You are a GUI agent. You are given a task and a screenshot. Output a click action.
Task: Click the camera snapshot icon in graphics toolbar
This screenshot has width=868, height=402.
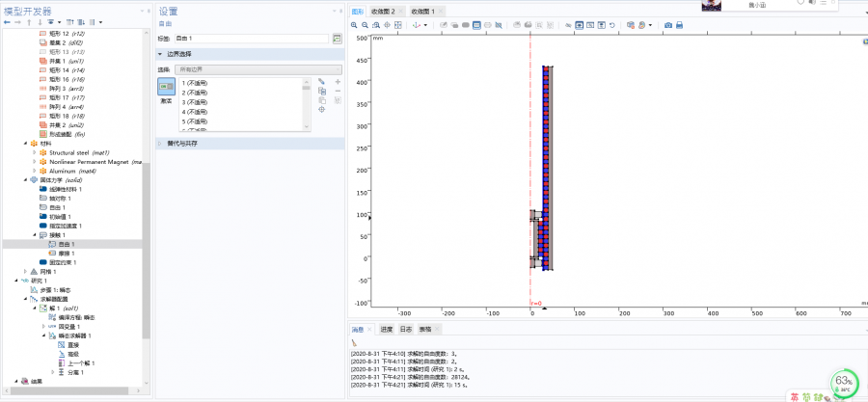pos(668,24)
